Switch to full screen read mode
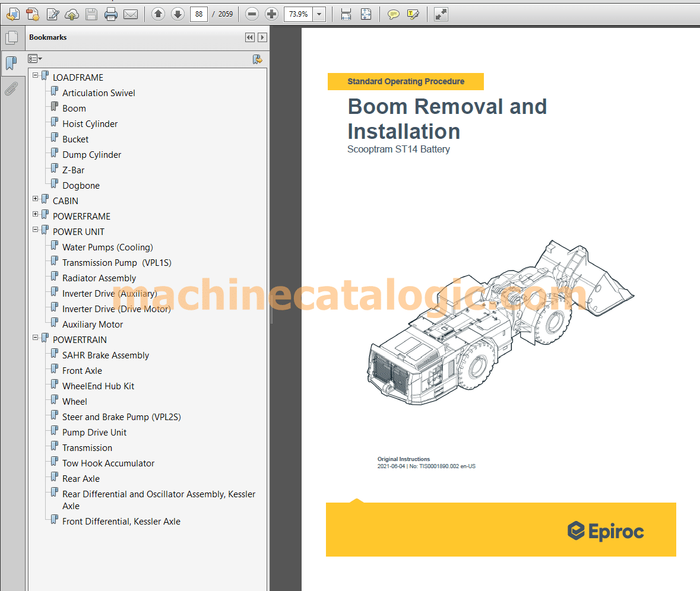This screenshot has width=700, height=591. pyautogui.click(x=441, y=14)
